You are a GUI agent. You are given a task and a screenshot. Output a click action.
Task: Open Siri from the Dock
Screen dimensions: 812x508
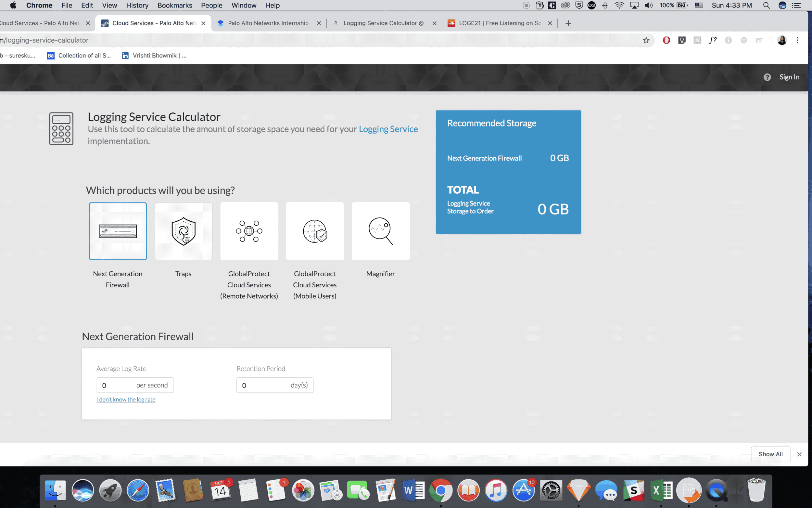[x=83, y=490]
